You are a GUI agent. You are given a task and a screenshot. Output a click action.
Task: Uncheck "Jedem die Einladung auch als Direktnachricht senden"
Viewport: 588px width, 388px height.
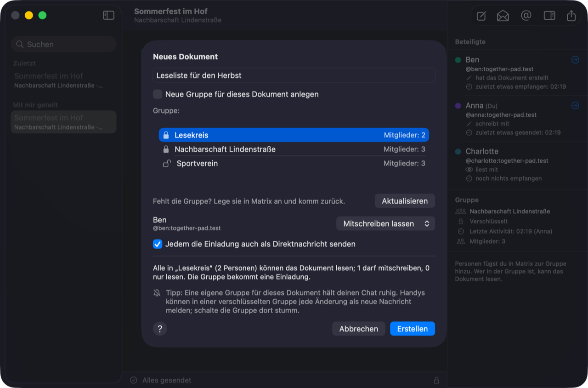point(158,244)
